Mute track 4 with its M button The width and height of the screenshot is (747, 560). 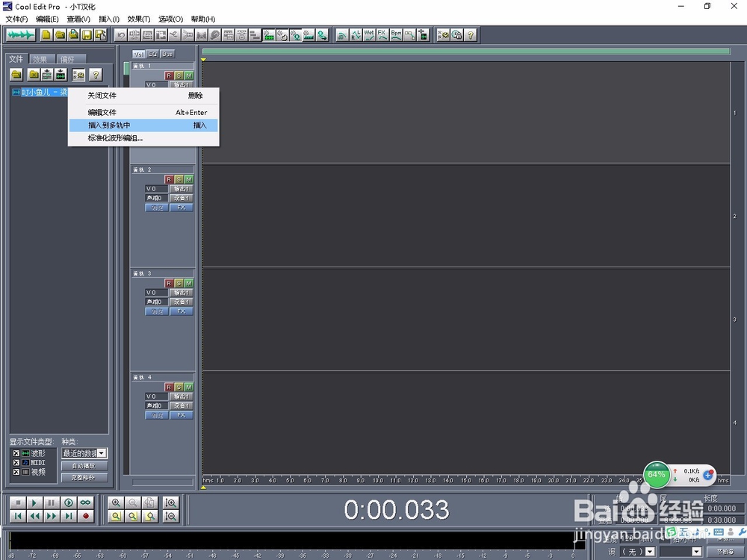click(189, 387)
